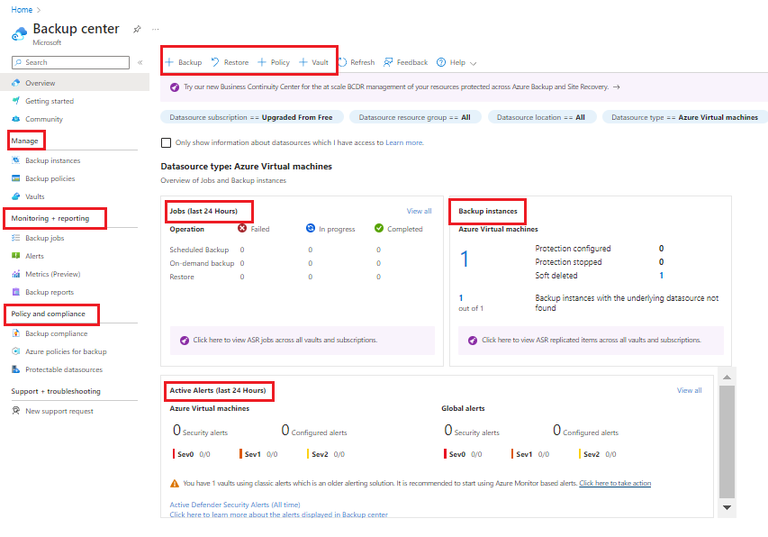Select Vaults icon in sidebar
Screen dimensions: 768x537
16,196
